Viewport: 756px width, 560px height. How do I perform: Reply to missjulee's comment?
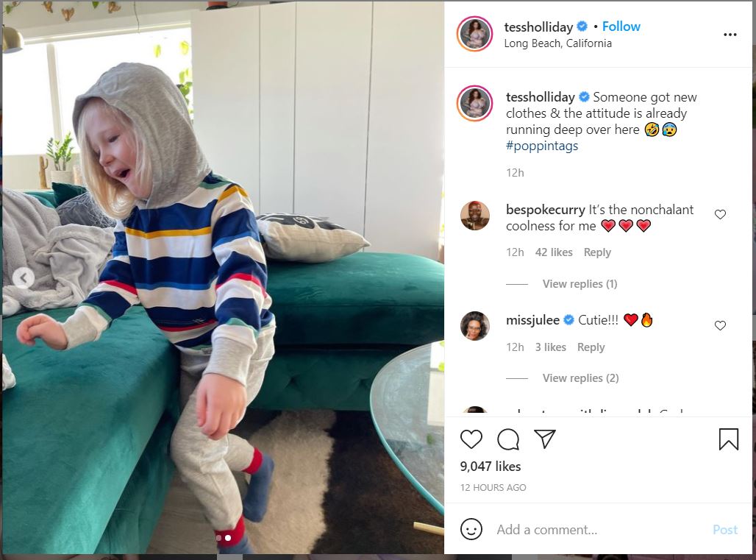click(591, 347)
